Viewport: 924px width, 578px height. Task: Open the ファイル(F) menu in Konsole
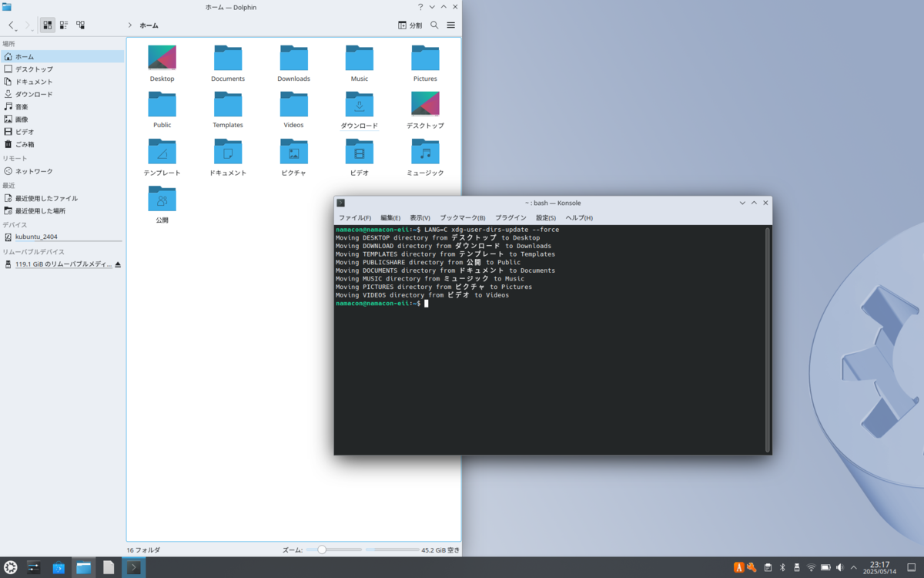pyautogui.click(x=355, y=218)
